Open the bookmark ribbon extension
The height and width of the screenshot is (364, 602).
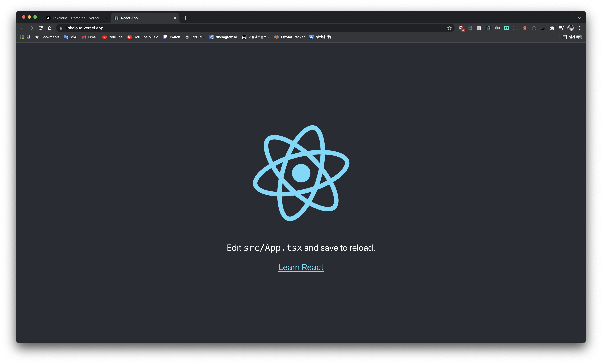pyautogui.click(x=470, y=28)
